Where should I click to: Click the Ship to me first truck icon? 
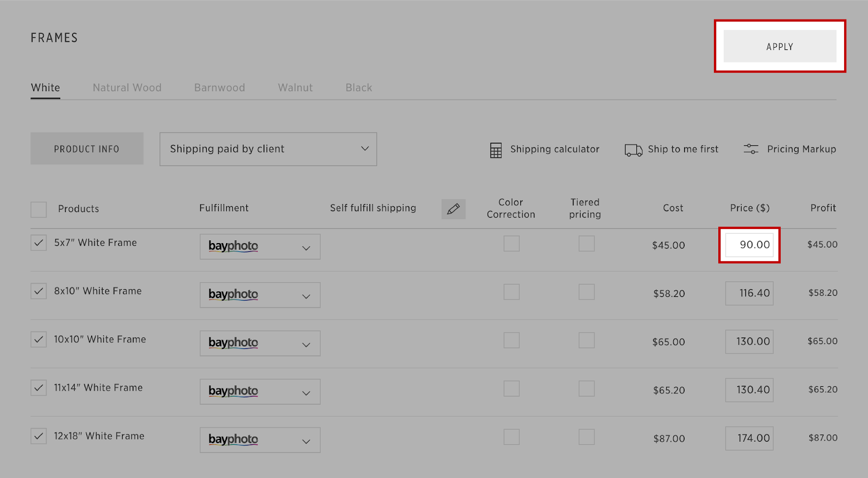tap(633, 150)
